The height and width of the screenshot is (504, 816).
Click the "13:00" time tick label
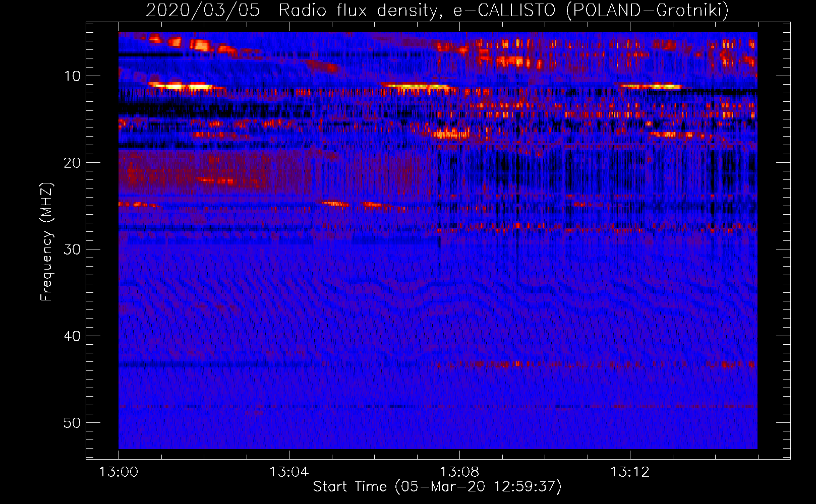tap(119, 472)
